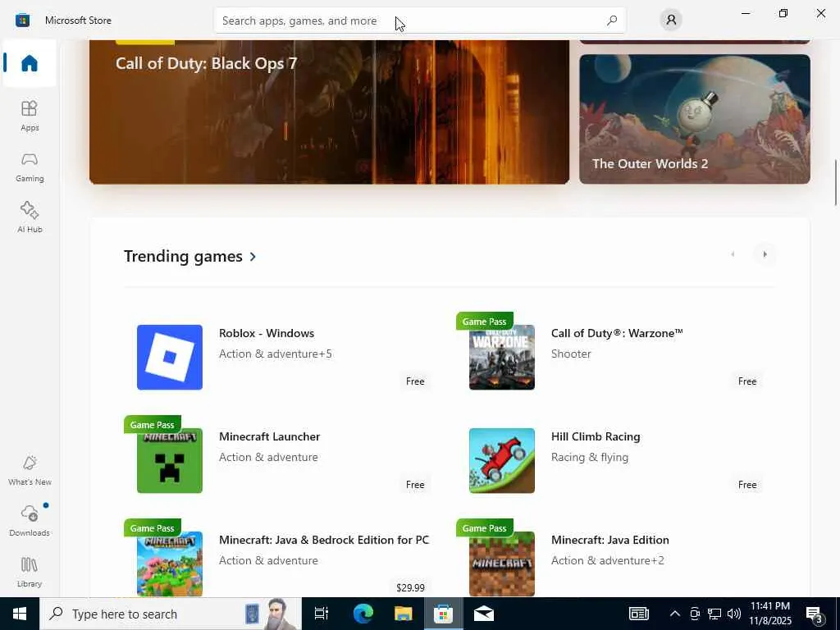Open the Downloads page
This screenshot has height=630, width=840.
[30, 521]
